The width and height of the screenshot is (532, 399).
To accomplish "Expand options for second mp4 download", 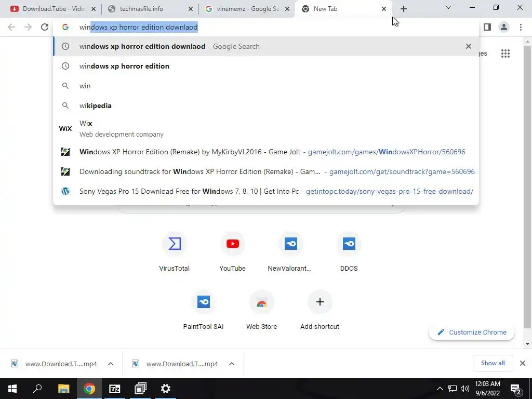I will click(232, 364).
